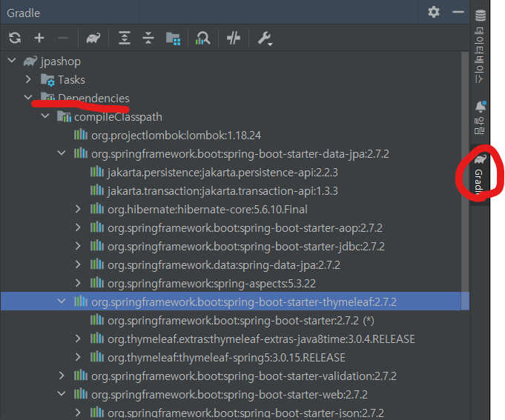Click spring-boot-starter-data-jpa:2.7.2 text
505x420 pixels.
240,154
